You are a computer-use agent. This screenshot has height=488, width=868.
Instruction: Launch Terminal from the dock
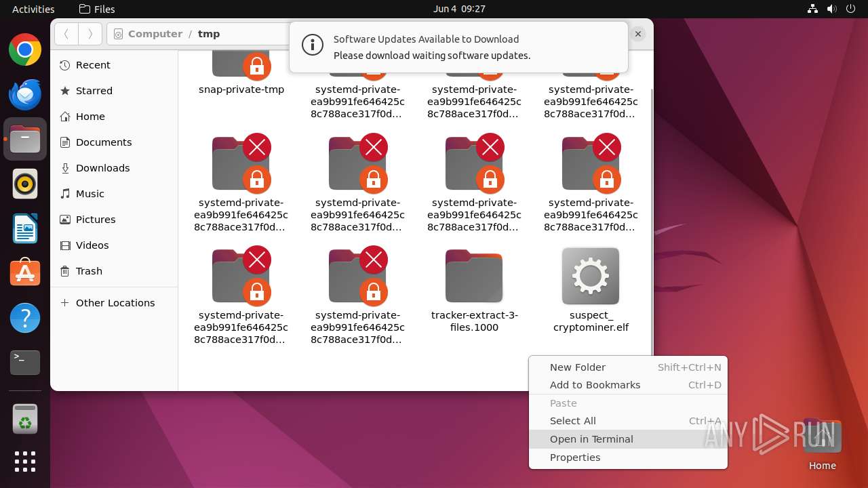pos(25,363)
